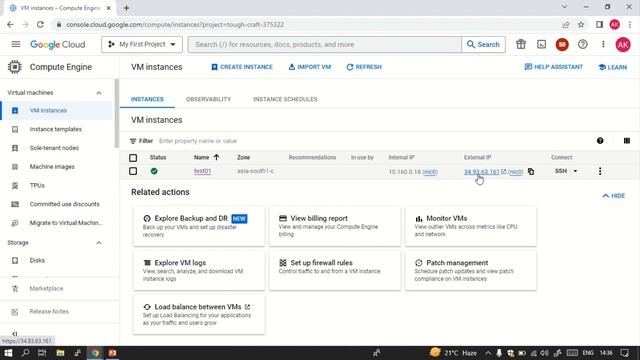Focus the resource search field

click(325, 44)
